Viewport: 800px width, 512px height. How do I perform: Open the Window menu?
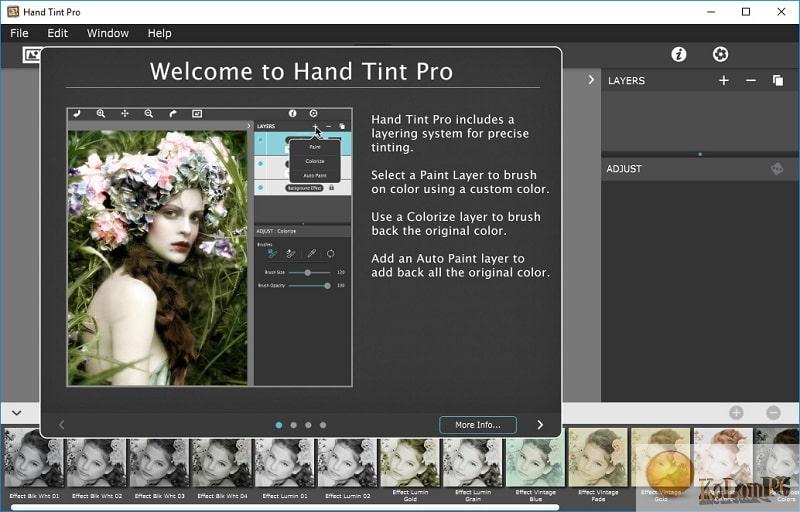click(x=108, y=33)
